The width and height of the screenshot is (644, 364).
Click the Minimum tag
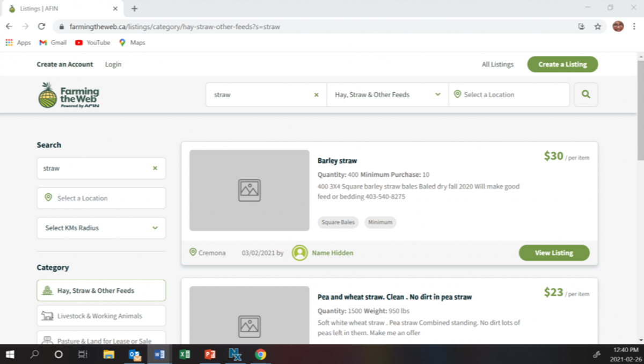click(380, 222)
